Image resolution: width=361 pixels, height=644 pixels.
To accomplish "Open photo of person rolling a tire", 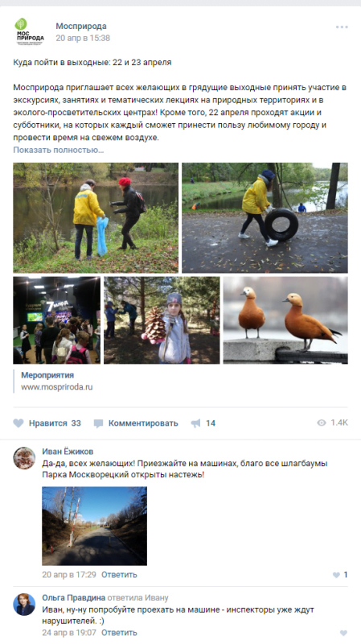I will coord(265,217).
